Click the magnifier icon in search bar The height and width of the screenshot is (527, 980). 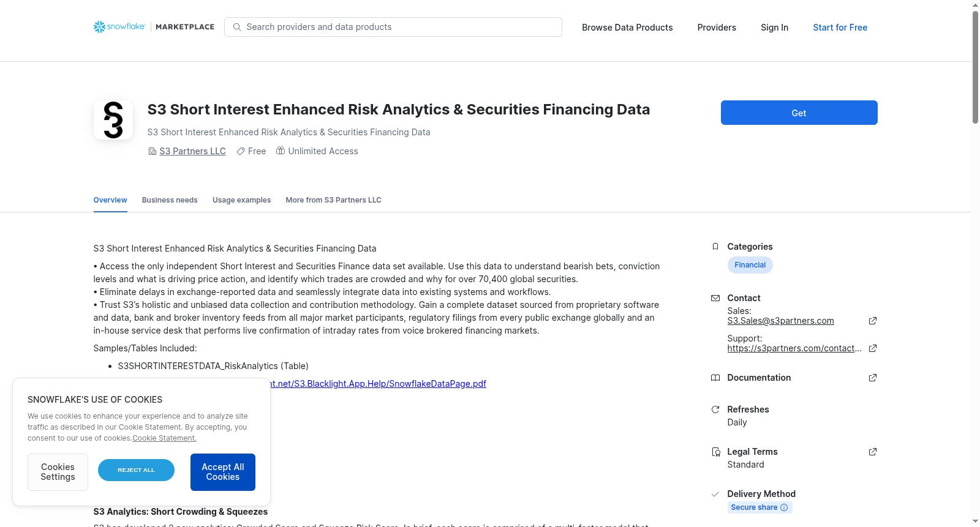[x=237, y=27]
